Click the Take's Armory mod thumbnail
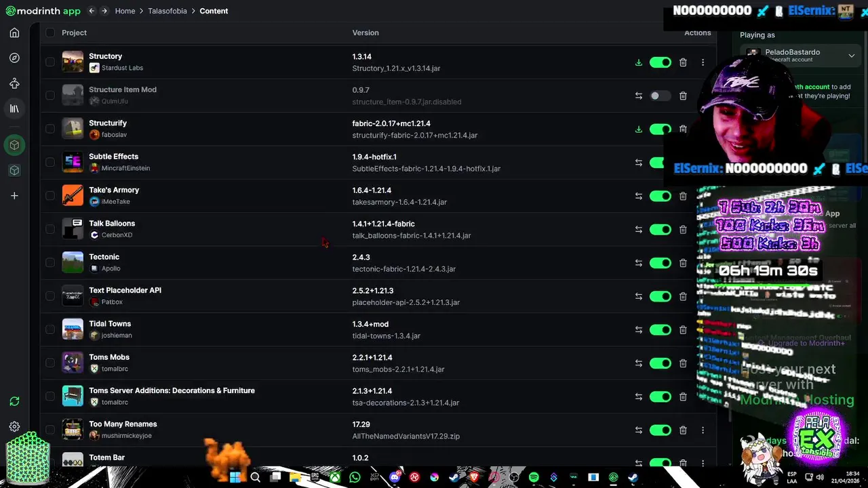 click(x=73, y=195)
